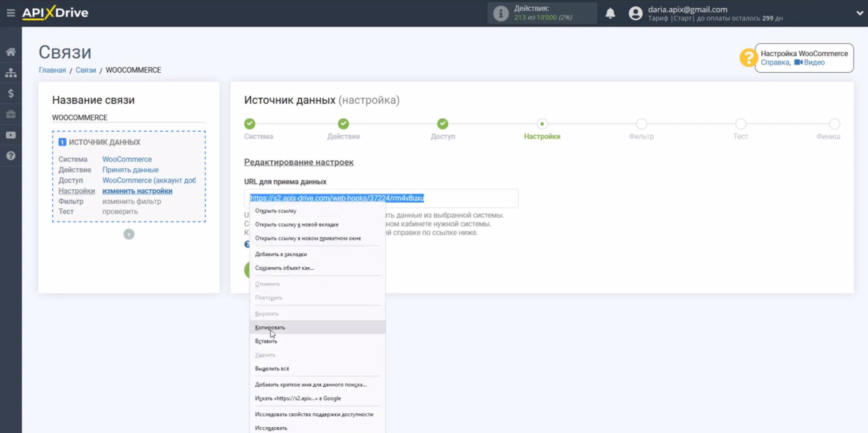Click the Действия usage counter

[543, 13]
